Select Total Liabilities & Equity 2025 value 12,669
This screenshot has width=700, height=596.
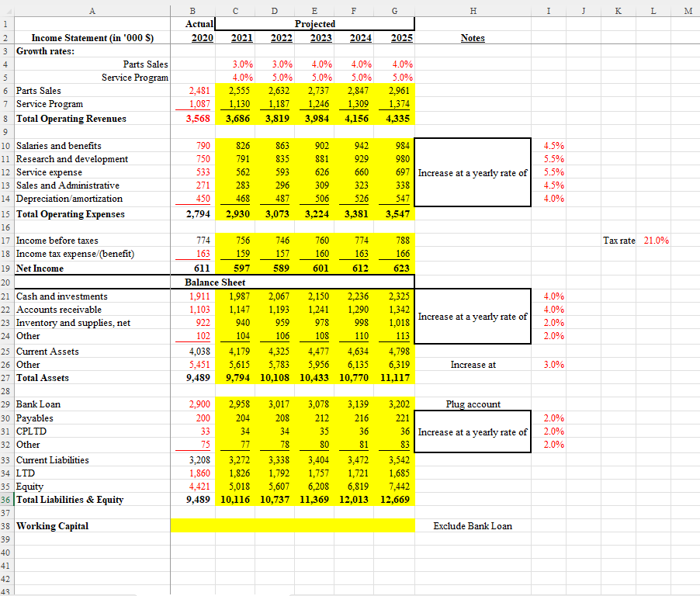click(395, 500)
